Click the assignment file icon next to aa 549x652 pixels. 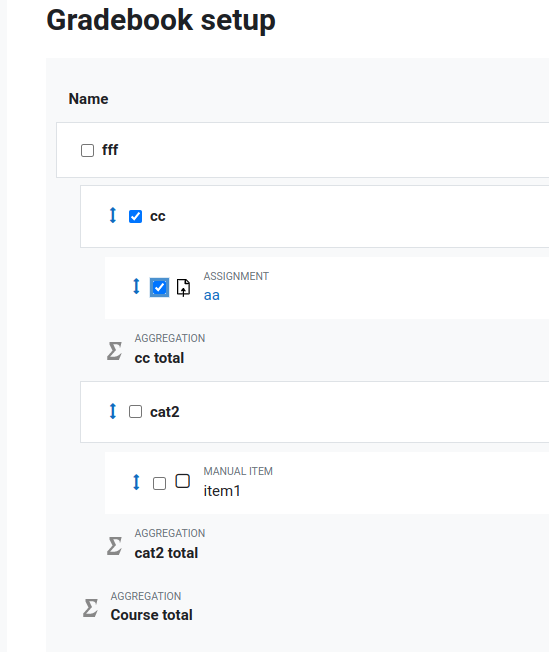(x=183, y=287)
